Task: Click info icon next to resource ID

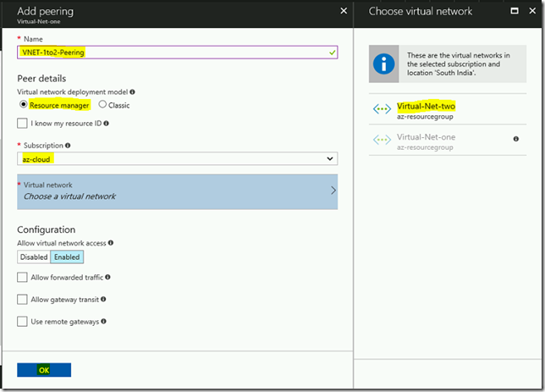Action: pos(107,123)
